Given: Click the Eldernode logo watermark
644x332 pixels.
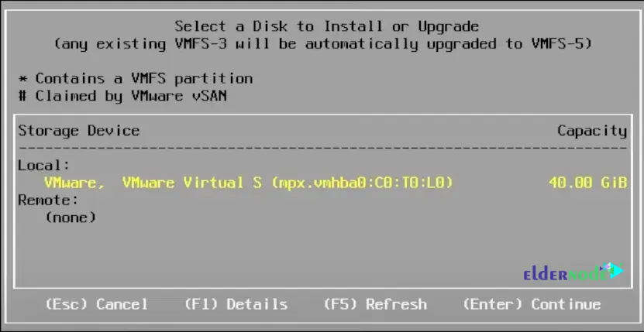Looking at the screenshot, I should [x=573, y=273].
